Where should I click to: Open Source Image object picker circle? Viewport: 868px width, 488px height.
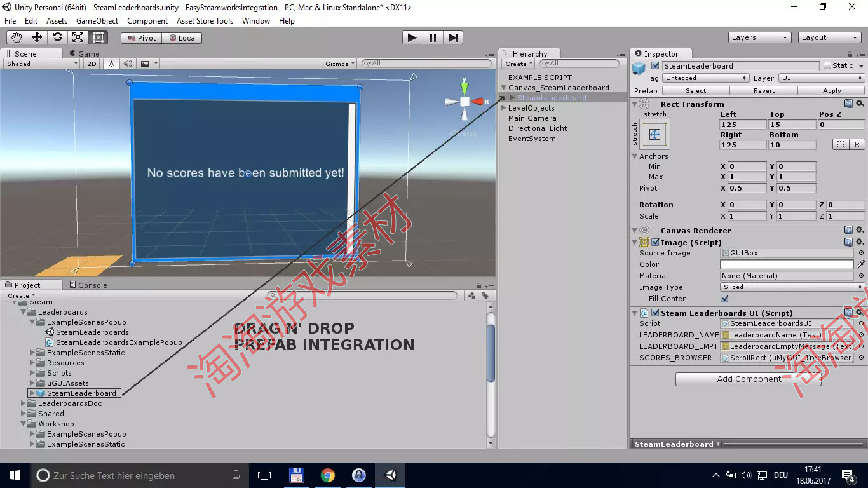(x=861, y=253)
